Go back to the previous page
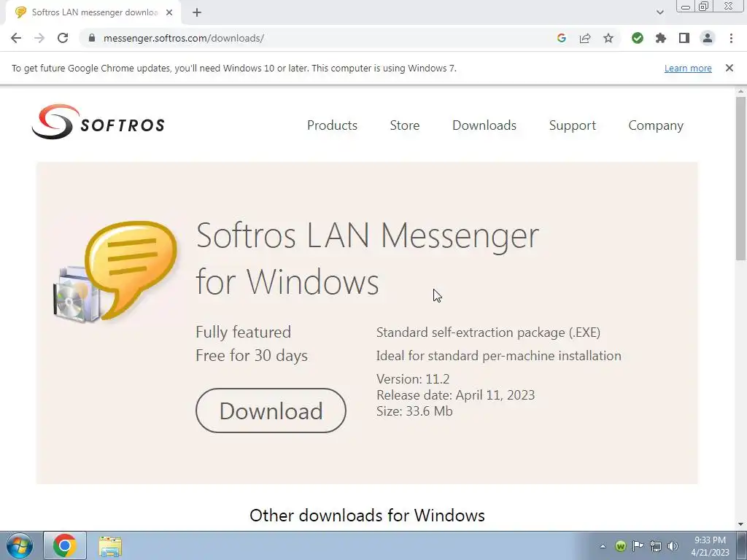Viewport: 747px width, 560px height. [x=16, y=38]
